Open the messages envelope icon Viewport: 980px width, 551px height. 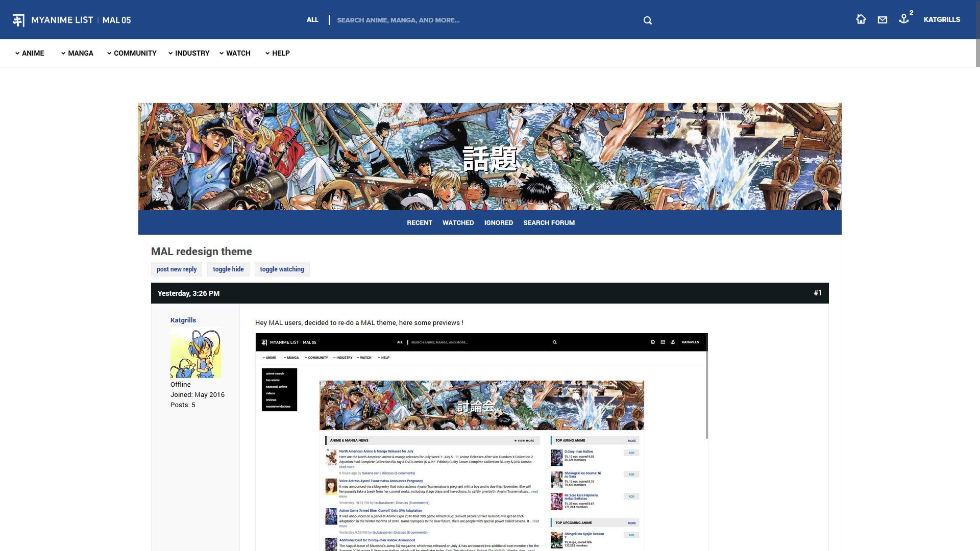coord(883,20)
